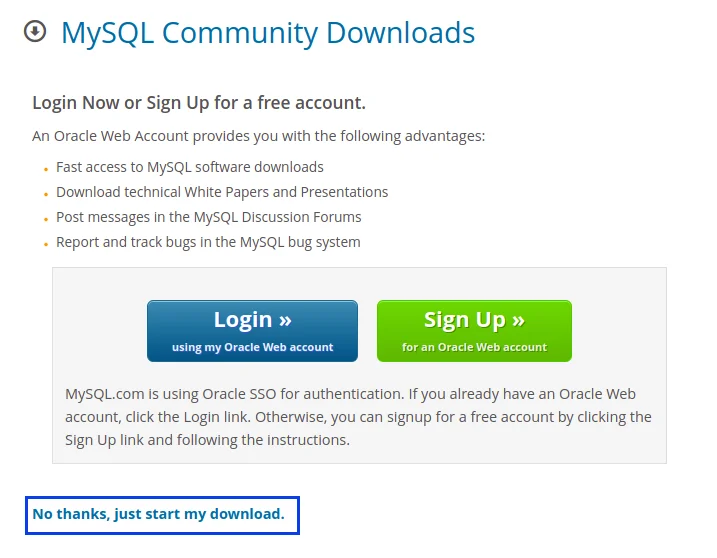Click the 'using my Oracle Web account' subtitle

pos(252,347)
